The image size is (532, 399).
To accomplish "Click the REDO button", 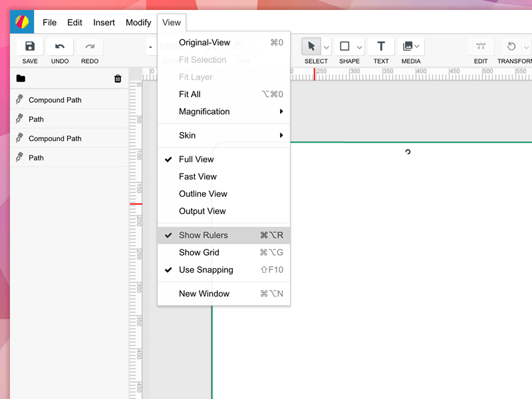I will pos(90,45).
